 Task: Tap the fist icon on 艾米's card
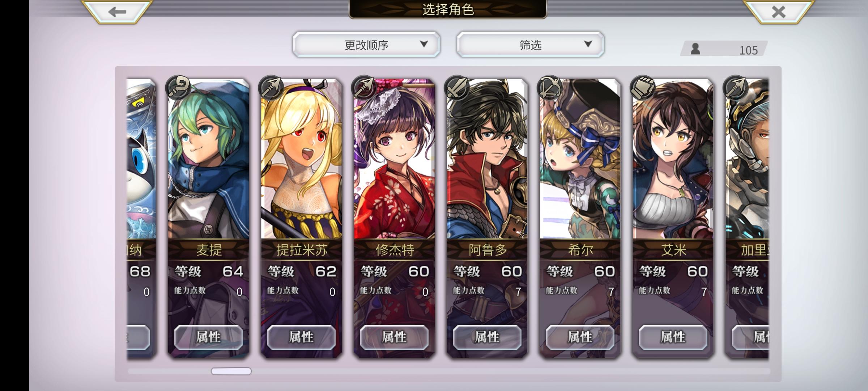[643, 88]
